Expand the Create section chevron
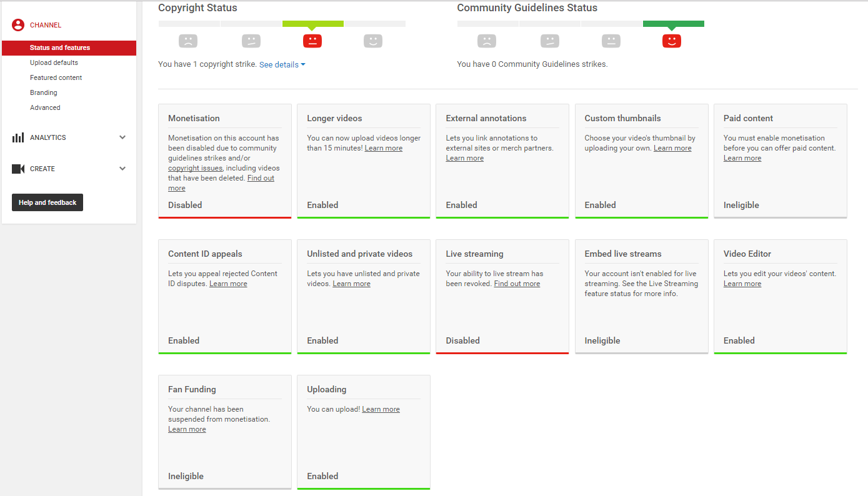The height and width of the screenshot is (496, 868). coord(122,169)
